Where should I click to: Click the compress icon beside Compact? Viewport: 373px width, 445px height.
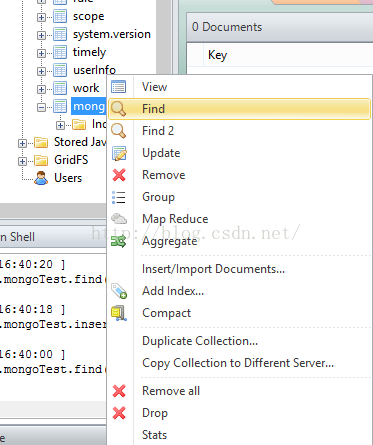click(x=119, y=313)
